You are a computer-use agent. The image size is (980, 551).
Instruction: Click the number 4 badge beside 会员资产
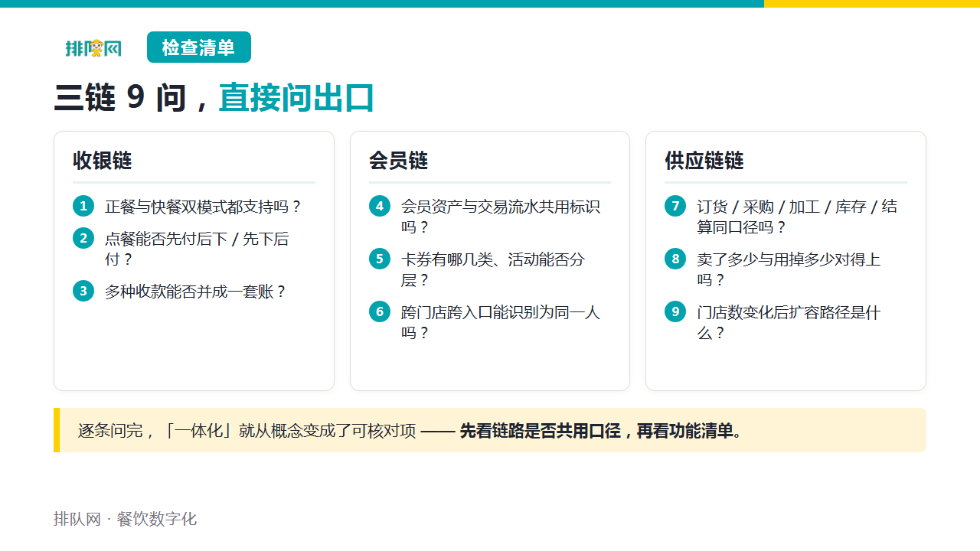click(380, 206)
